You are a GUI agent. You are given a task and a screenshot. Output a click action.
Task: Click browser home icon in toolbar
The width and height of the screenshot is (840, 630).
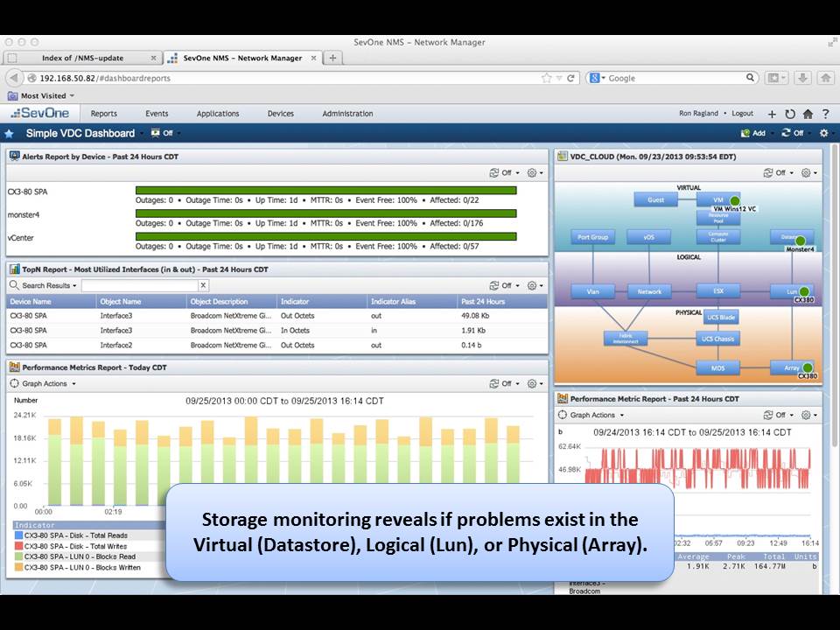pos(825,78)
